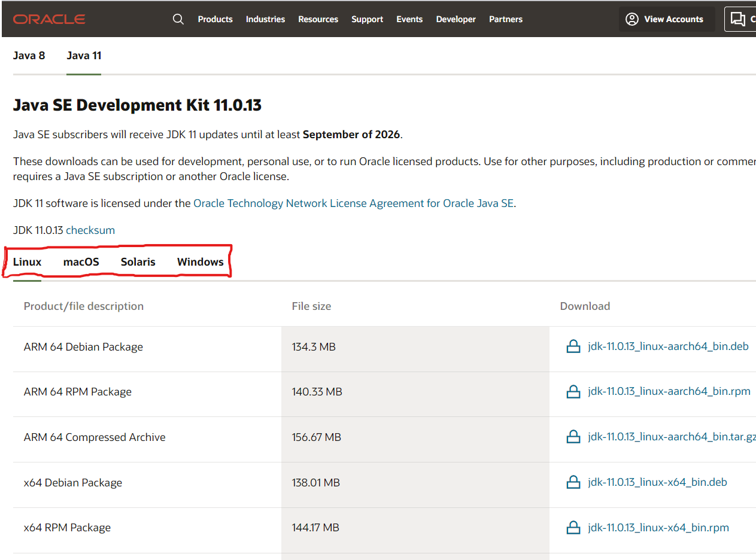Open the chat bubble icon in header

tap(738, 19)
